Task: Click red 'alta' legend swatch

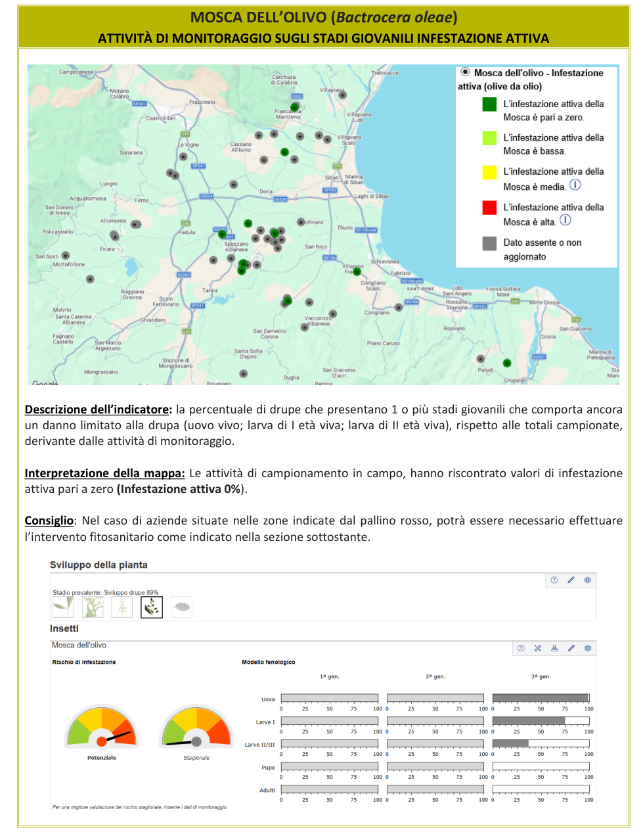Action: [489, 208]
